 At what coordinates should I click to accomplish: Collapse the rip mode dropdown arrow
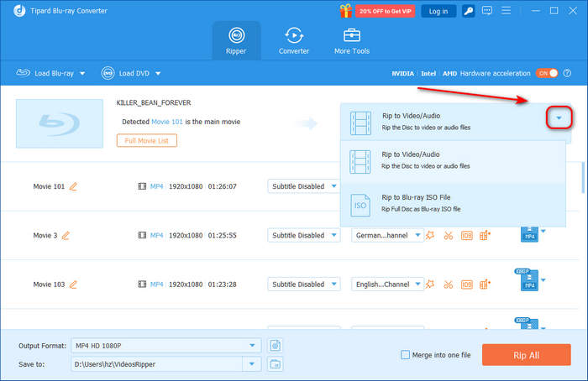click(559, 117)
